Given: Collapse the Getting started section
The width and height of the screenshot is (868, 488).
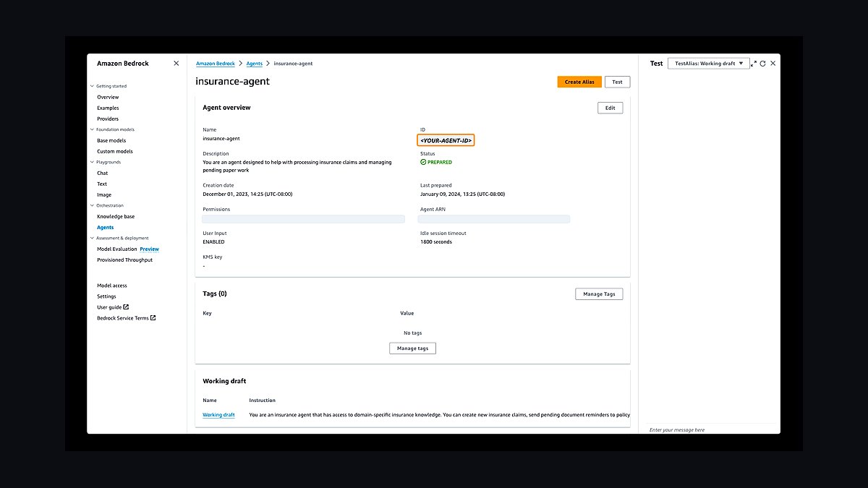Looking at the screenshot, I should 92,86.
